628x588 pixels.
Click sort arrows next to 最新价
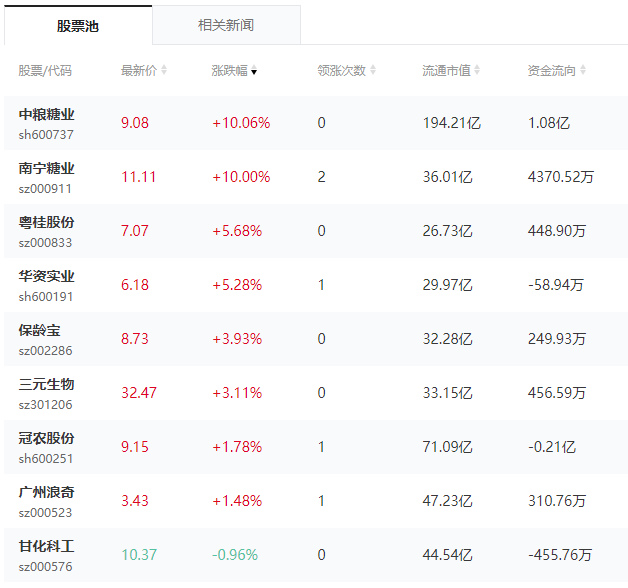pos(164,71)
